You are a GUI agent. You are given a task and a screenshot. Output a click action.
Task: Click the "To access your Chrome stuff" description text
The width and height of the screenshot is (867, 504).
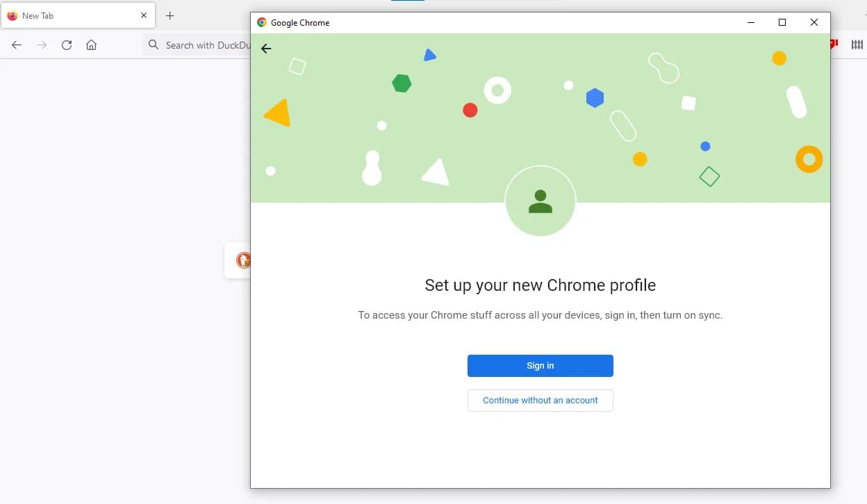click(540, 315)
